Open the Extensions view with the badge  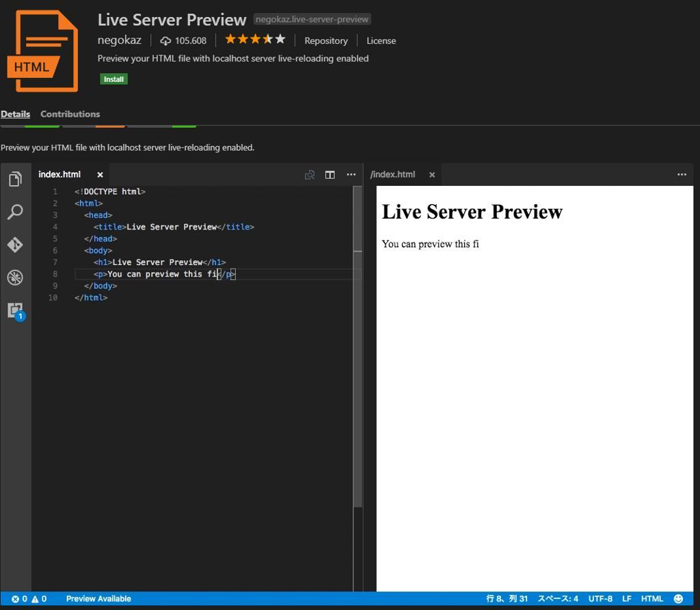coord(15,310)
